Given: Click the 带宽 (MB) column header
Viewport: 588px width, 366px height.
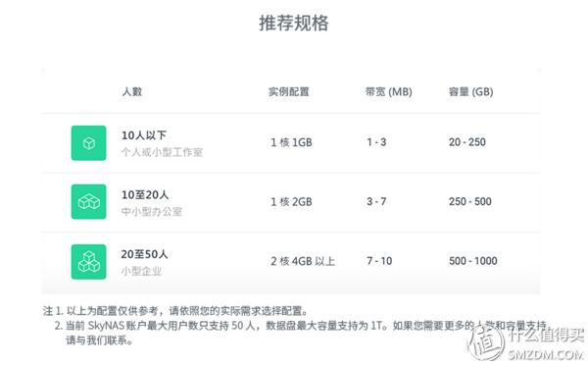Looking at the screenshot, I should tap(388, 91).
